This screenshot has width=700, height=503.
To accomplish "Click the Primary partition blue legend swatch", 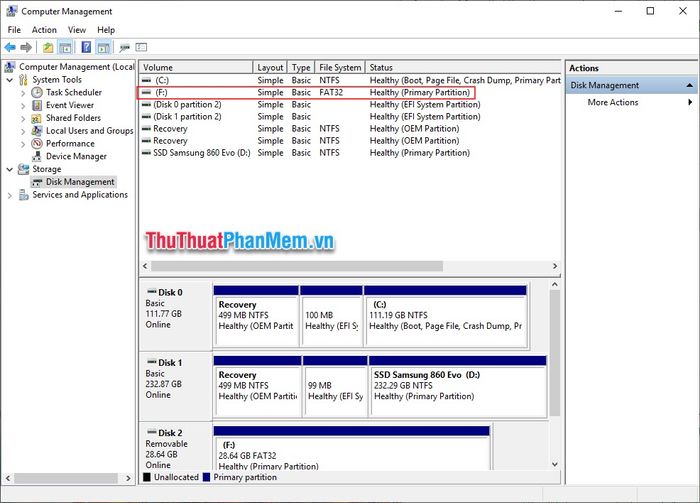I will point(206,477).
